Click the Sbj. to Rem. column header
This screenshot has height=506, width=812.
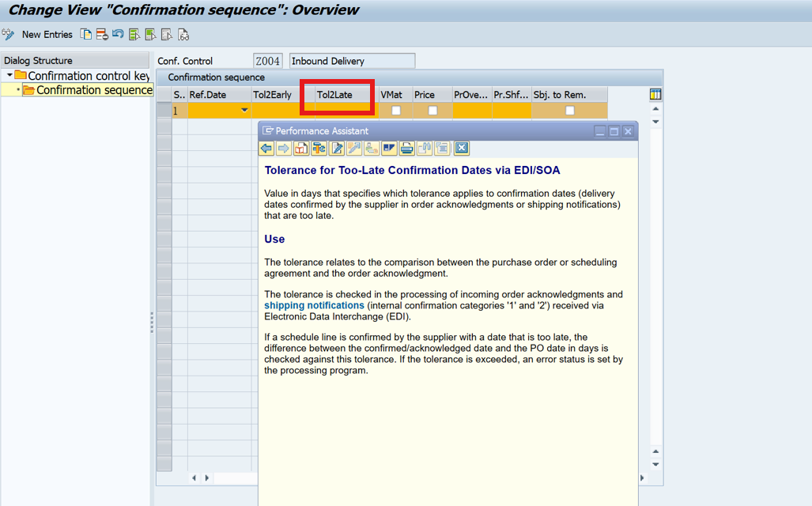coord(569,95)
